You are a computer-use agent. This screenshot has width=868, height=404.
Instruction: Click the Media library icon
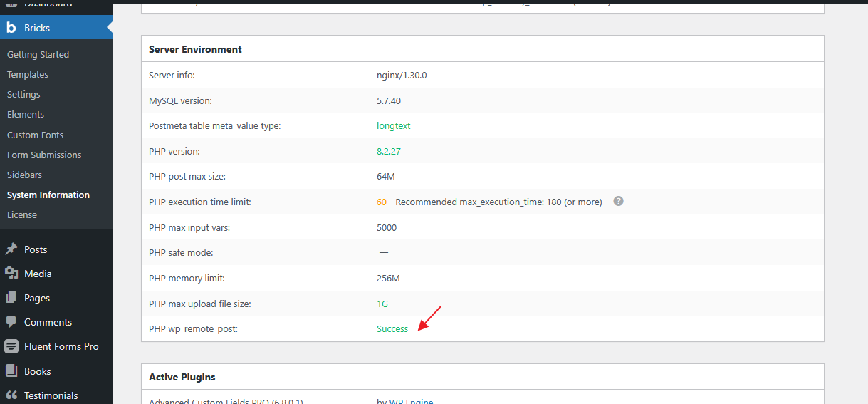11,274
